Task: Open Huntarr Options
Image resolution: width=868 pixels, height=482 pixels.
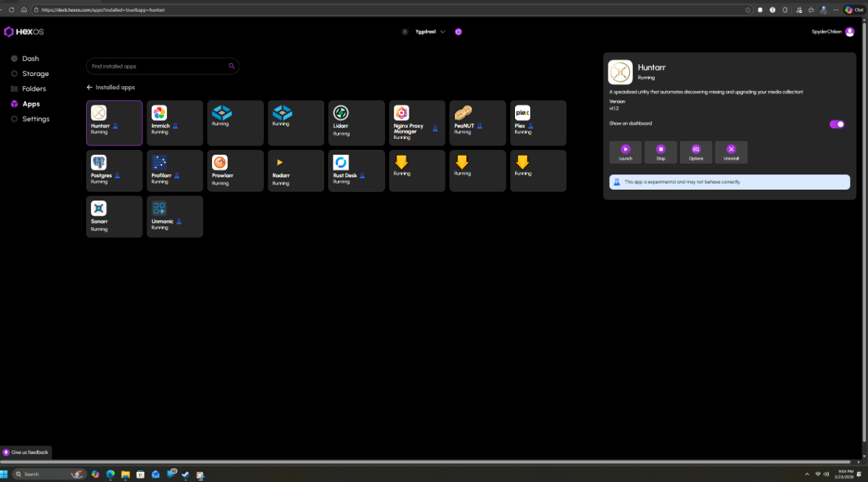Action: (696, 152)
